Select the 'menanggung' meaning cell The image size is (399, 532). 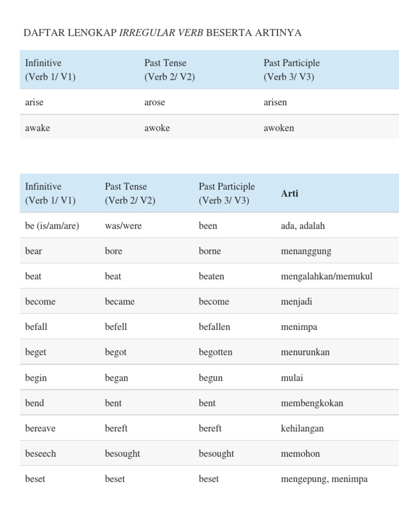(305, 251)
